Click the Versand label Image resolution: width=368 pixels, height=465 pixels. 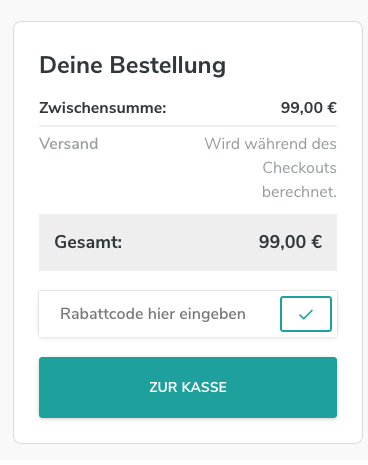pyautogui.click(x=69, y=144)
